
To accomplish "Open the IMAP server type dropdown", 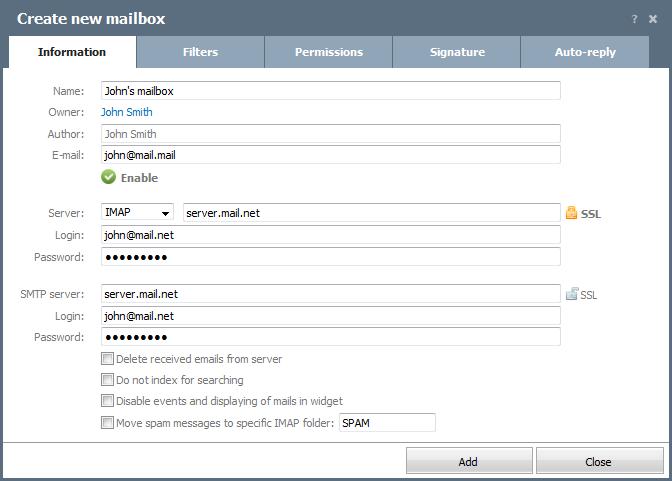I will tap(138, 212).
